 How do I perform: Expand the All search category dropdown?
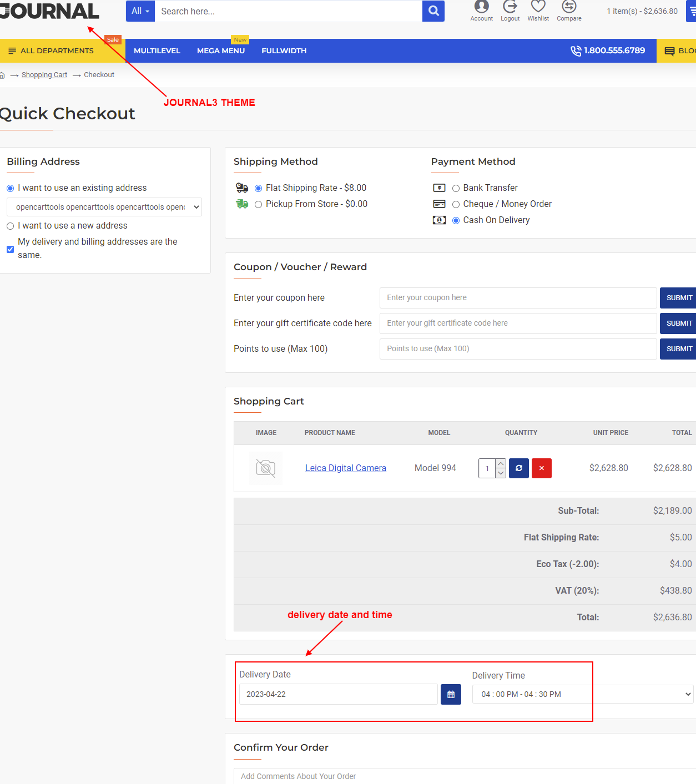tap(140, 11)
